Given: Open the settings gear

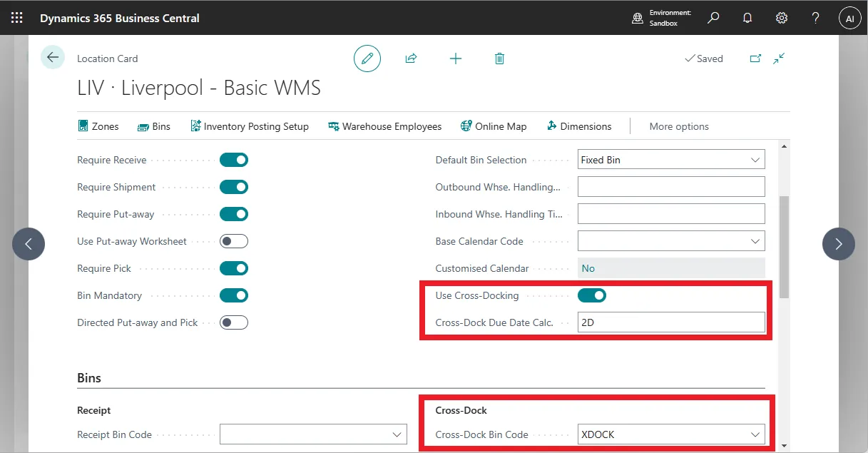Looking at the screenshot, I should (782, 18).
